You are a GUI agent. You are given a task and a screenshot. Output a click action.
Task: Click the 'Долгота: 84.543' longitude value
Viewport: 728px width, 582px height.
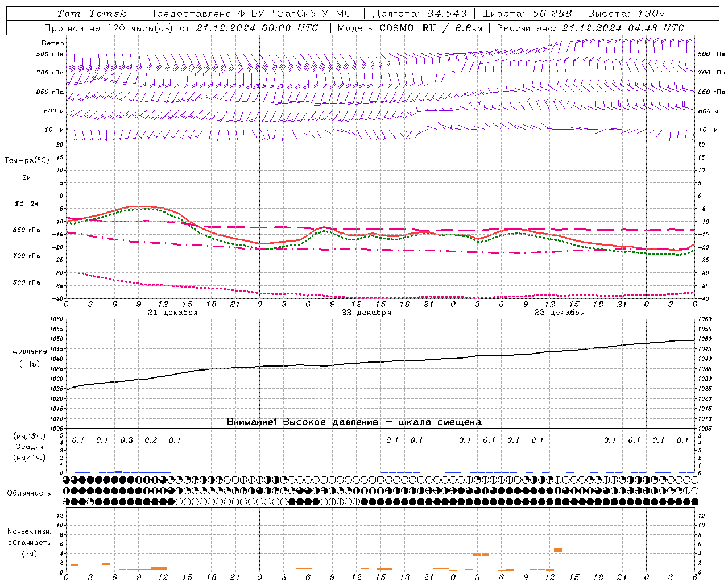tap(420, 14)
